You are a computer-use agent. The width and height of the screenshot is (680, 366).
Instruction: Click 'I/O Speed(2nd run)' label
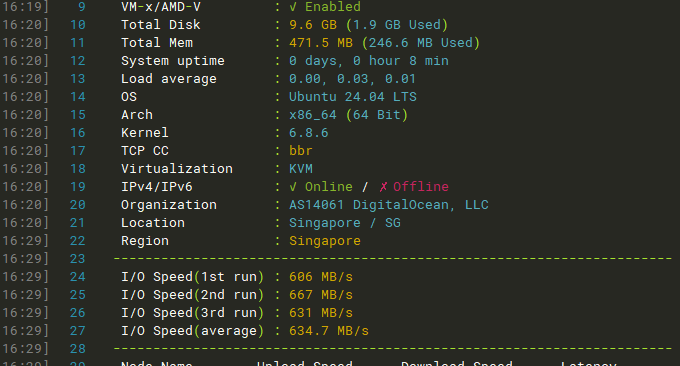coord(192,295)
